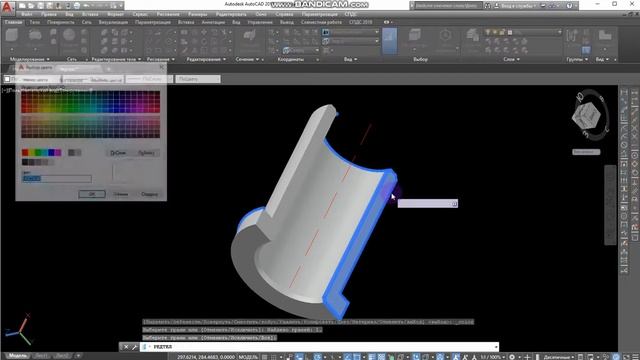The width and height of the screenshot is (640, 360).
Task: Click Plot printer icon in quick access toolbar
Action: click(76, 6)
